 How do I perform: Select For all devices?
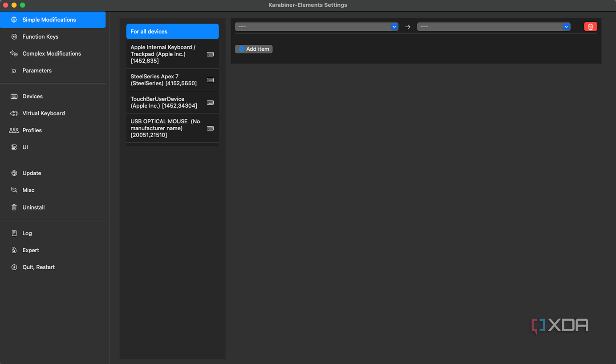(172, 32)
